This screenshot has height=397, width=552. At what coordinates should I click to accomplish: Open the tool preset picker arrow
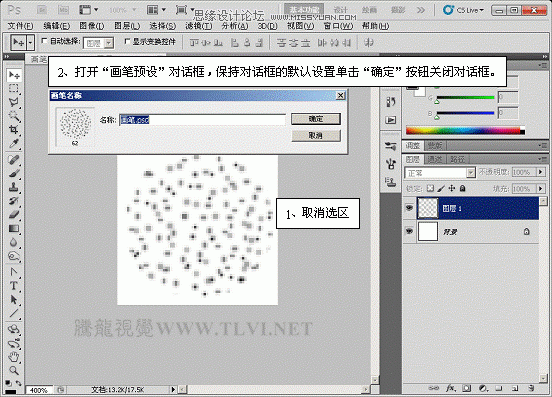point(30,43)
